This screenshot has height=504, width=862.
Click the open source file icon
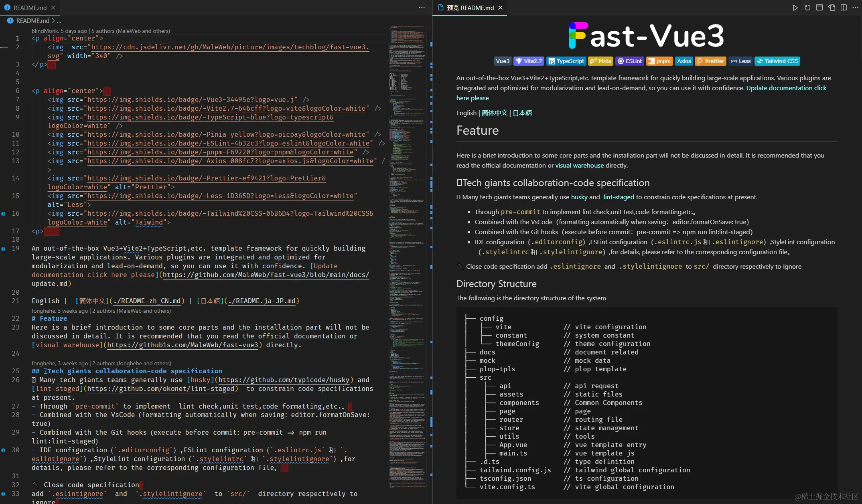(832, 8)
